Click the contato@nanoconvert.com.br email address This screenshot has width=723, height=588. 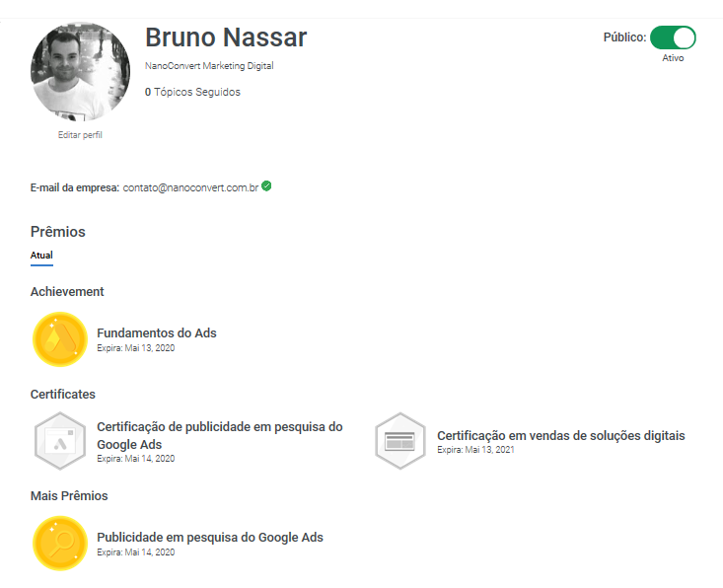190,186
